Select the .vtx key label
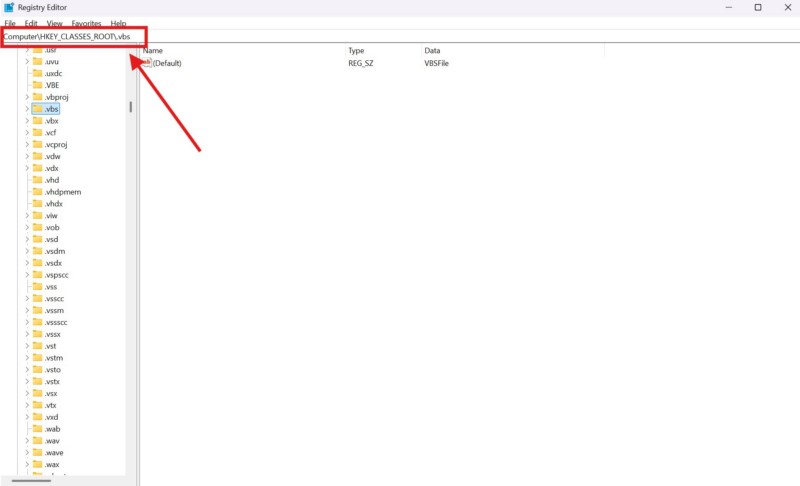This screenshot has height=486, width=800. tap(51, 405)
